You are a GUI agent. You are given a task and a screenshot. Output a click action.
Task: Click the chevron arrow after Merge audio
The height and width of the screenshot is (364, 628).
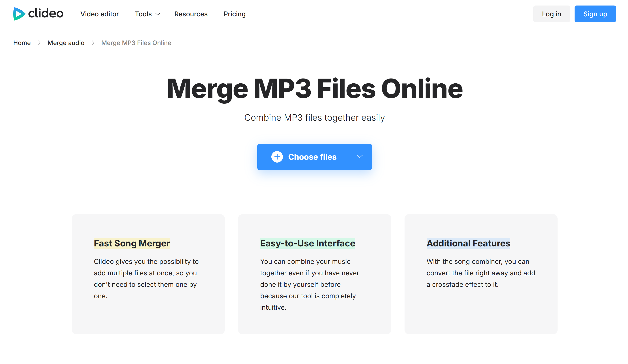[93, 43]
